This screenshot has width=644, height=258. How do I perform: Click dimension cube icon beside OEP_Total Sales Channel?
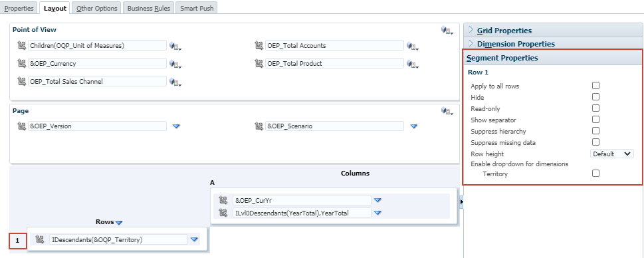[x=175, y=82]
